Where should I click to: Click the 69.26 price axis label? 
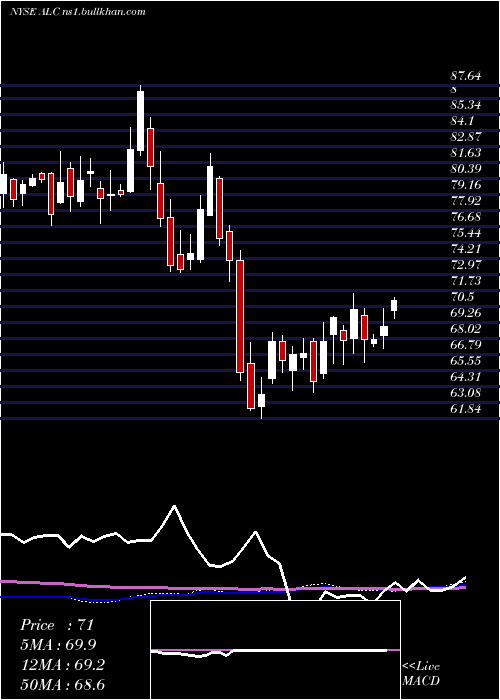(466, 313)
